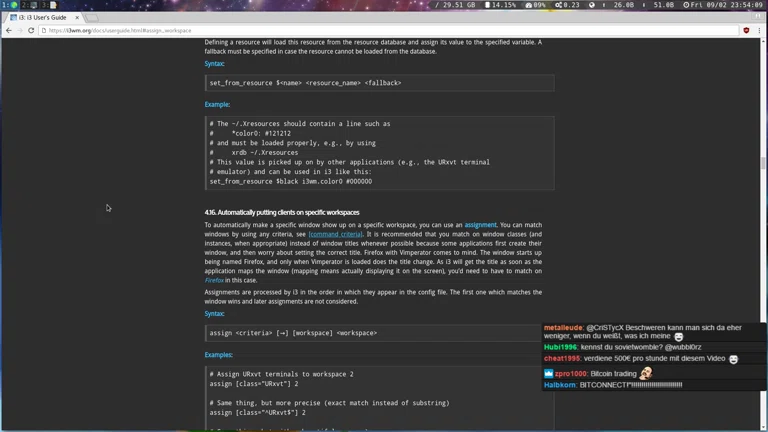Click username zpro1000 in chat overlay
The image size is (768, 432).
571,374
